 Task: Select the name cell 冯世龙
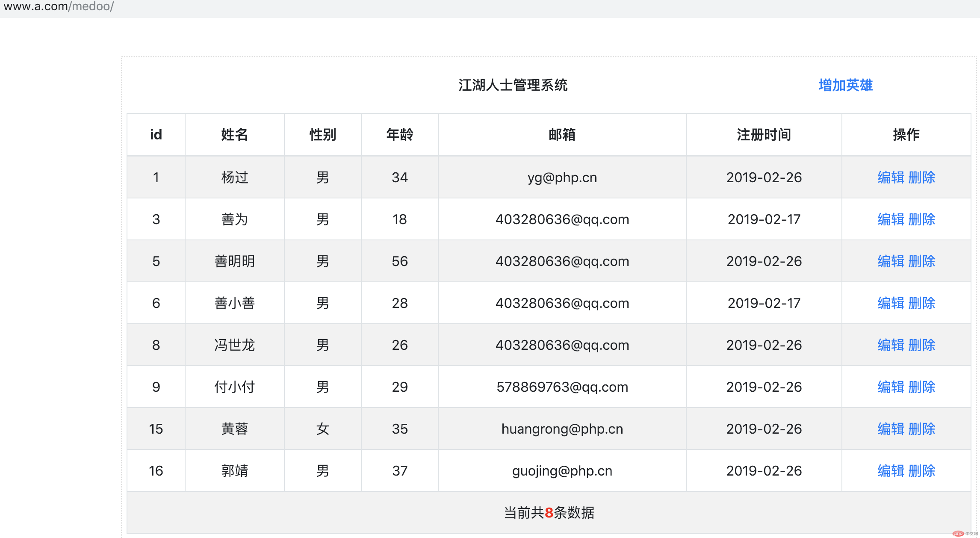(234, 345)
